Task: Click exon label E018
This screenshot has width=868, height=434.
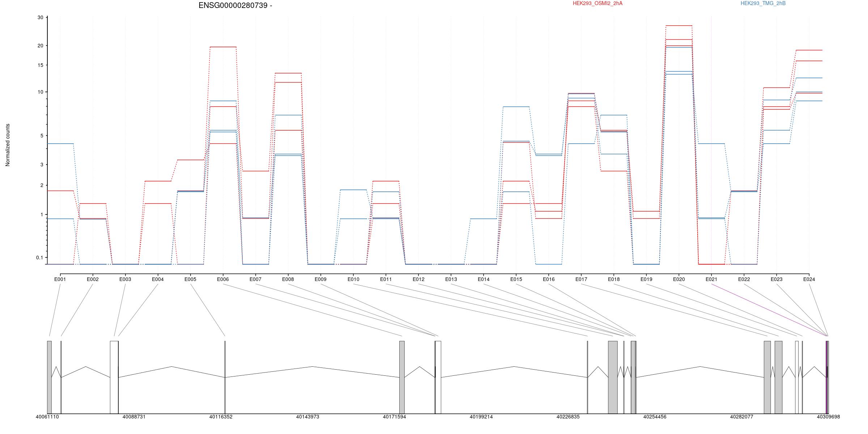Action: [614, 279]
